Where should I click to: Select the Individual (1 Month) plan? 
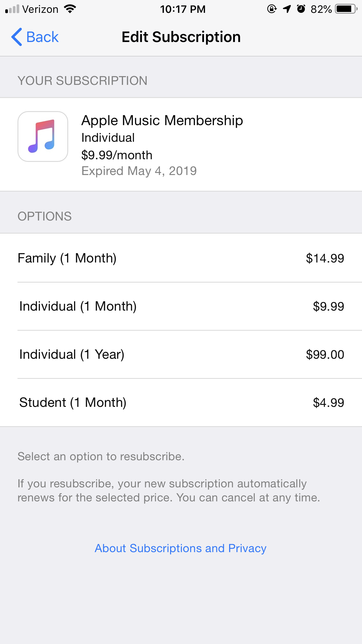click(78, 306)
